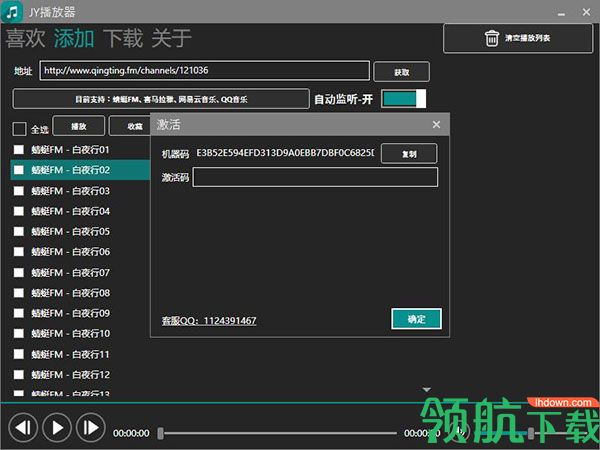Check the 全选 select-all checkbox
The height and width of the screenshot is (450, 600).
click(x=19, y=129)
